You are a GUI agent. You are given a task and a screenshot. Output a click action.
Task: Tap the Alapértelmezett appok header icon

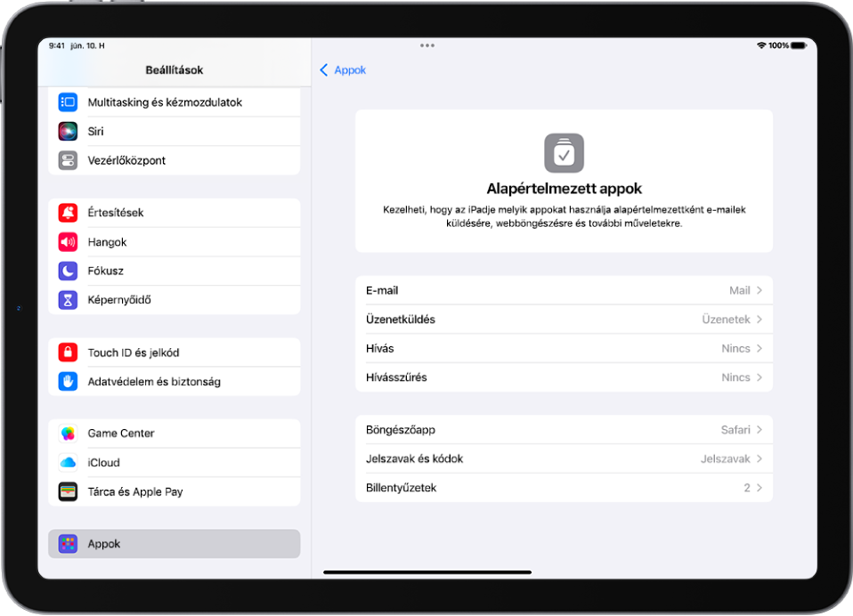click(565, 153)
